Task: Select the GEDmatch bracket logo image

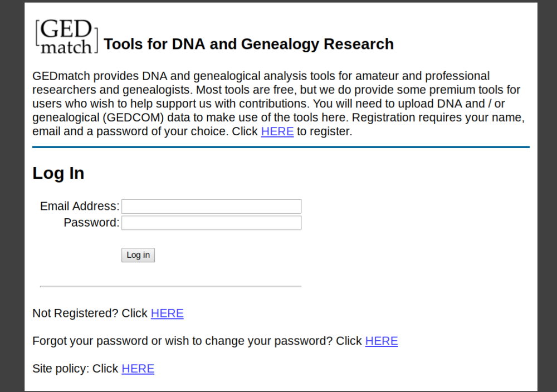Action: 65,36
